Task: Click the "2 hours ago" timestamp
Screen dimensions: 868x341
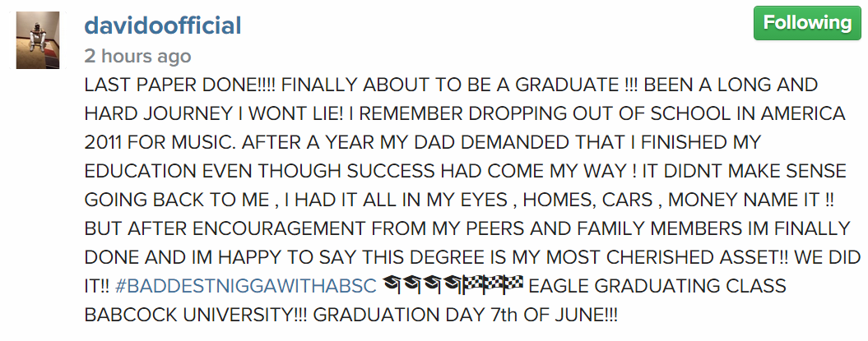Action: pyautogui.click(x=137, y=57)
